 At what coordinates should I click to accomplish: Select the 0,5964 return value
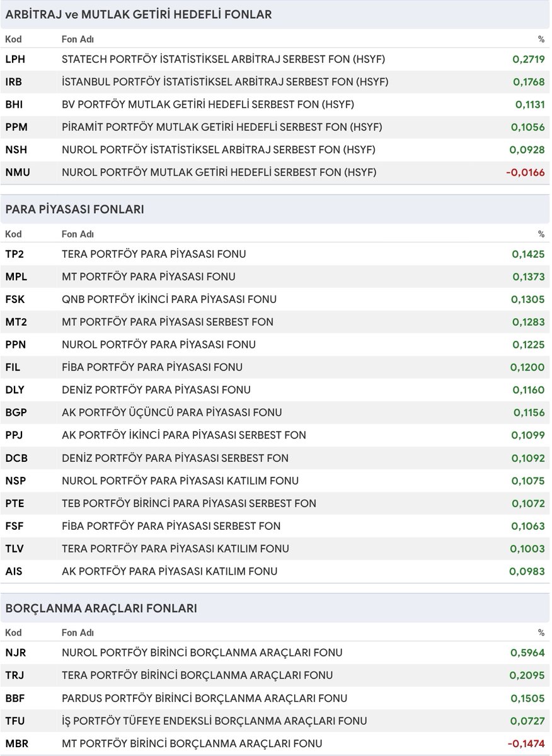529,653
